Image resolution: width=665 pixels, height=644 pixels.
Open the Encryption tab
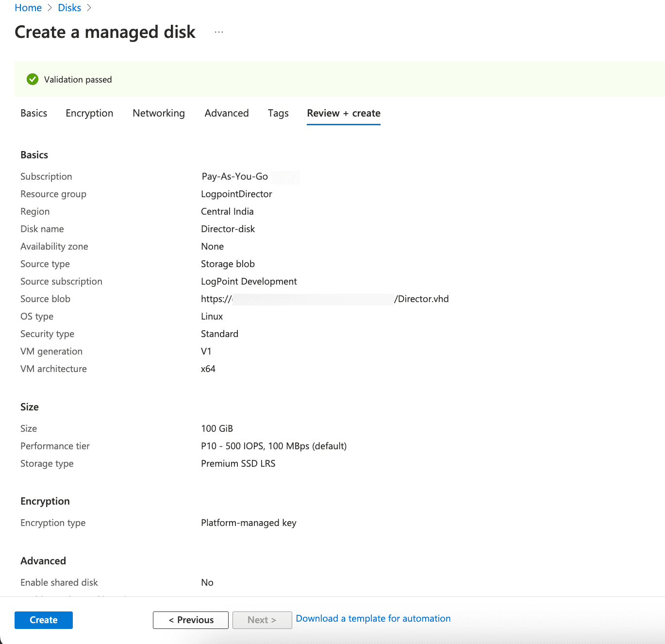(89, 113)
